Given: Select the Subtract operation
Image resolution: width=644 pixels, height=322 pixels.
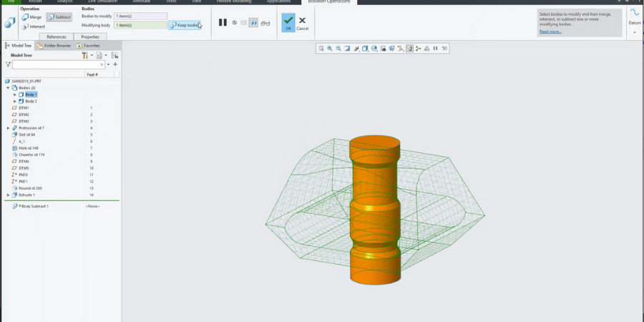Looking at the screenshot, I should (x=59, y=16).
